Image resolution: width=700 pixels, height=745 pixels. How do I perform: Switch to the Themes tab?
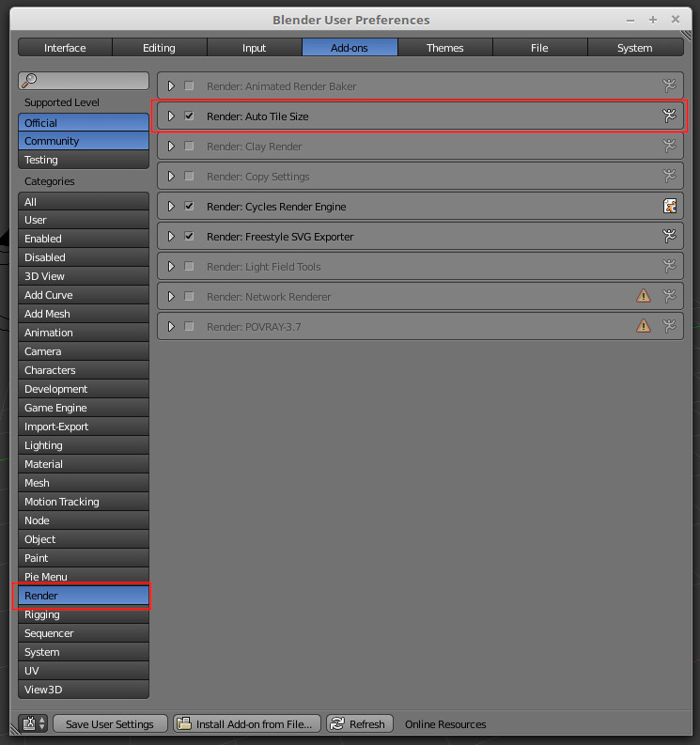(x=444, y=48)
